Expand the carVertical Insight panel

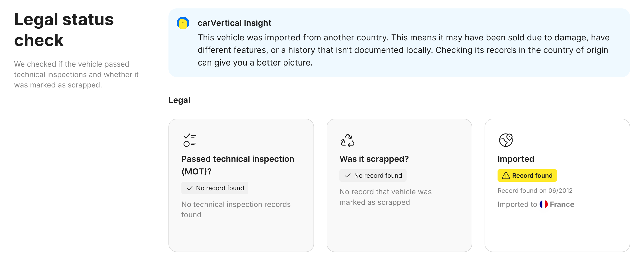[400, 42]
